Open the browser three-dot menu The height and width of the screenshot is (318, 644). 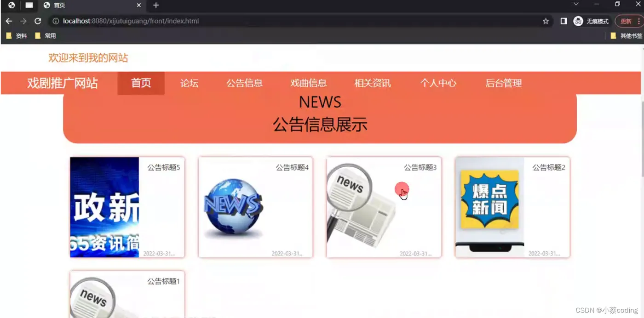[638, 21]
